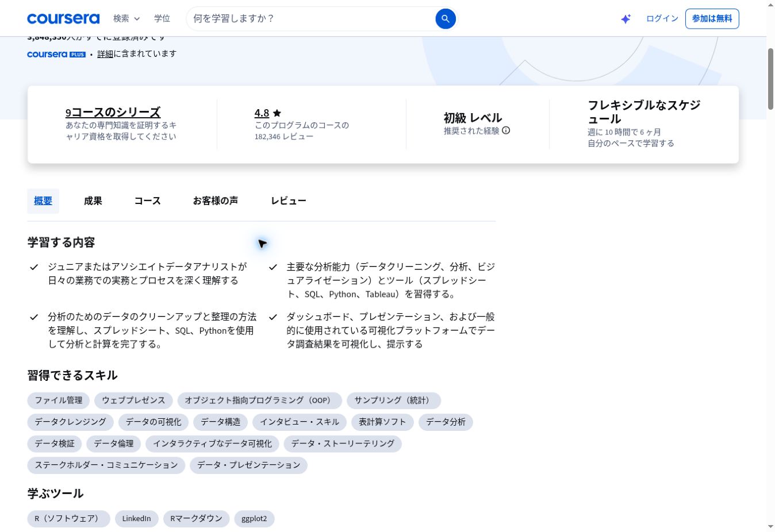
Task: Click the star icon beside 4.8 rating
Action: [277, 113]
